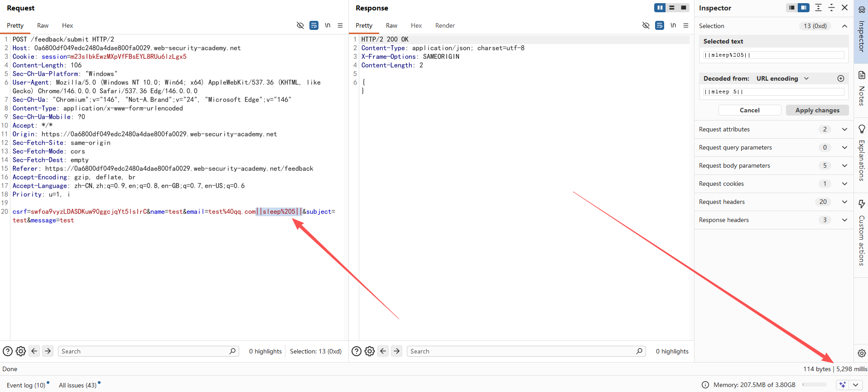Switch to the top/bottom split layout
868x392 pixels.
(672, 8)
